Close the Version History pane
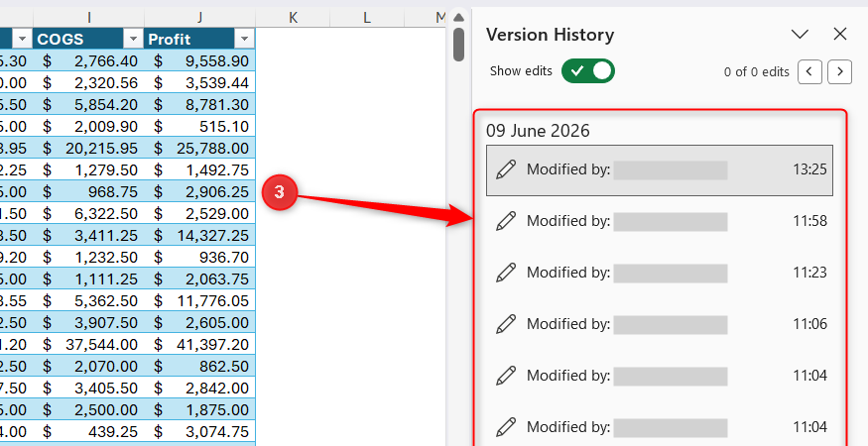The image size is (868, 446). coord(840,35)
